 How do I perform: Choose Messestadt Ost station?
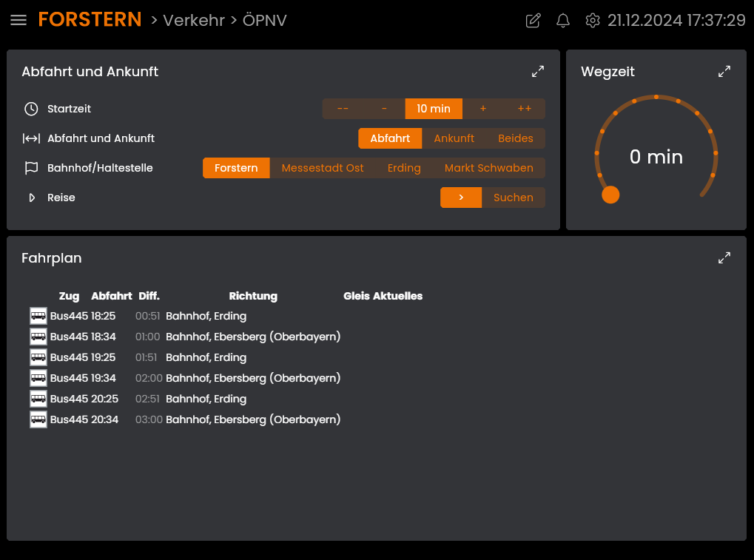[x=323, y=168]
